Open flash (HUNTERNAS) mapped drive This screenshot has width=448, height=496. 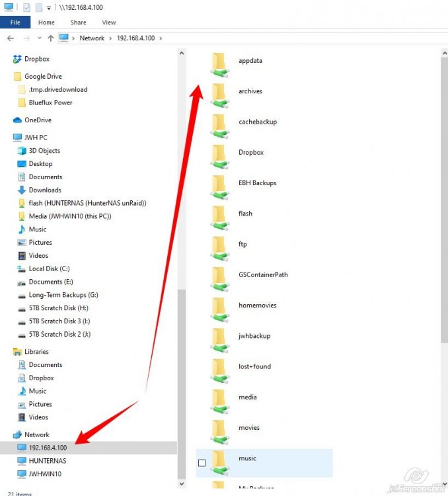tap(88, 203)
